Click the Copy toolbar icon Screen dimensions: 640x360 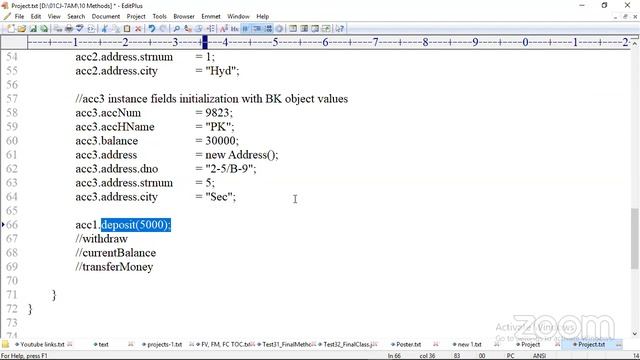point(115,29)
